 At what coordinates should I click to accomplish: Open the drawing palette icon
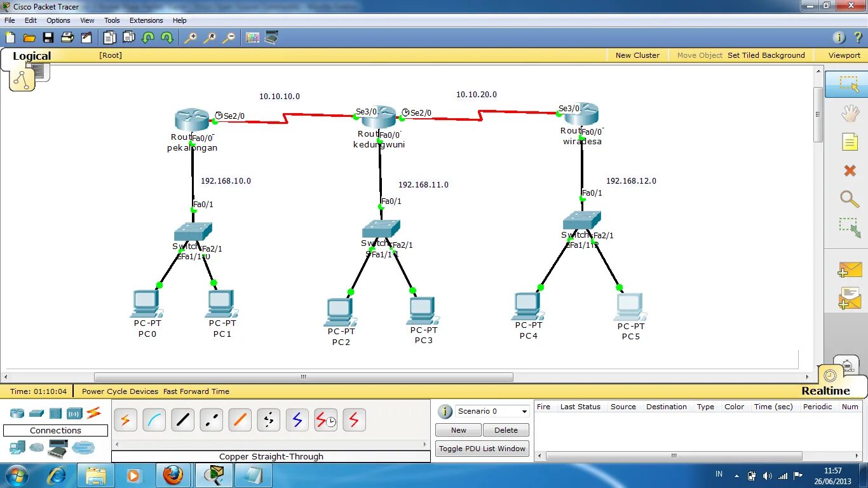pyautogui.click(x=252, y=37)
